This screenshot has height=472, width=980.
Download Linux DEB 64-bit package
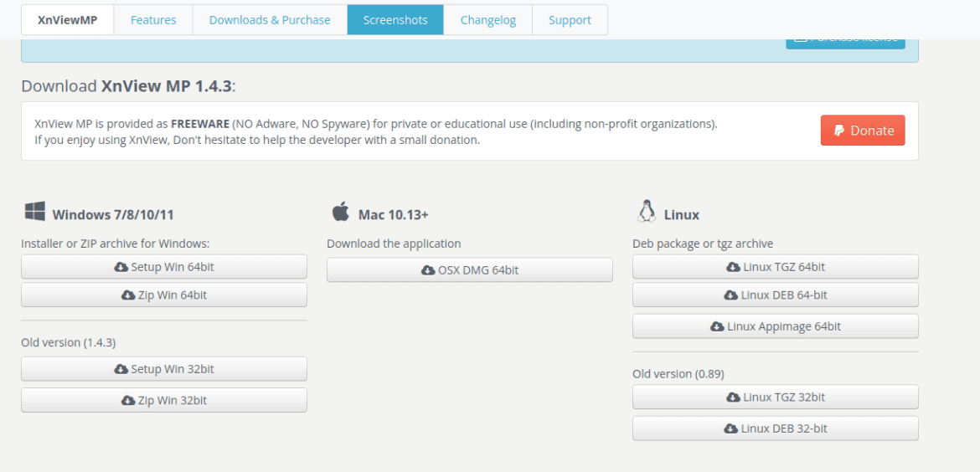[x=776, y=295]
